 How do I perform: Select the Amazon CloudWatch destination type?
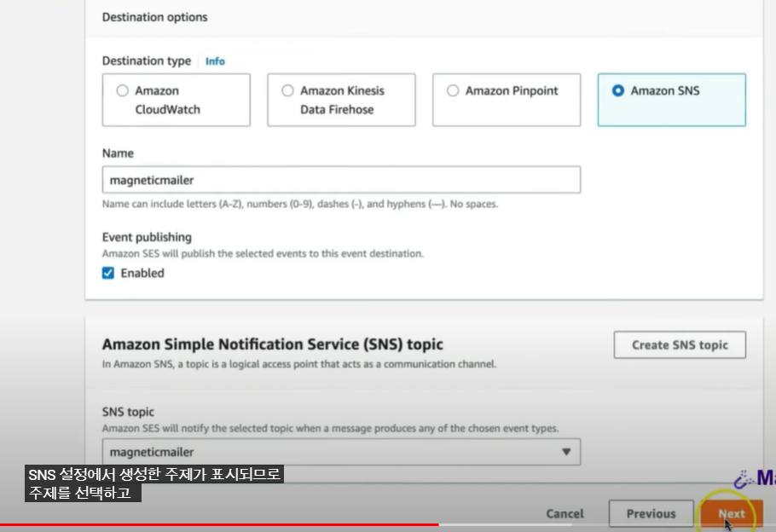click(x=177, y=100)
